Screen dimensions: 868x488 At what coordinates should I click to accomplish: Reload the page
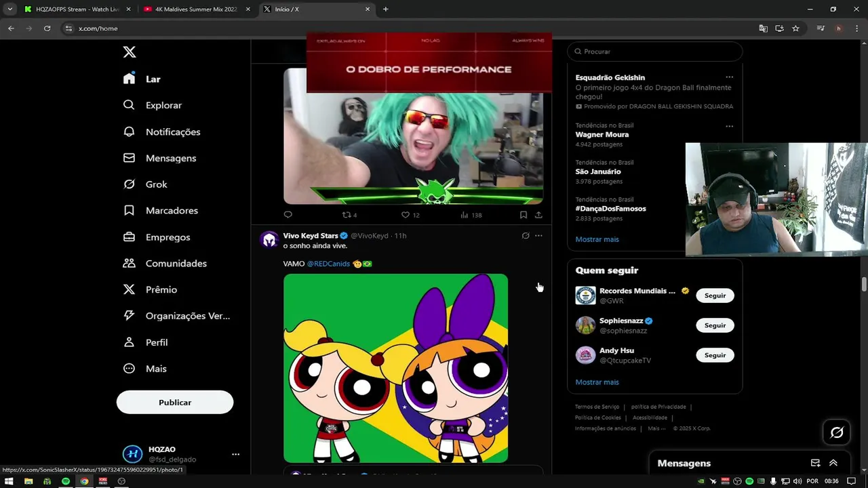pos(47,28)
